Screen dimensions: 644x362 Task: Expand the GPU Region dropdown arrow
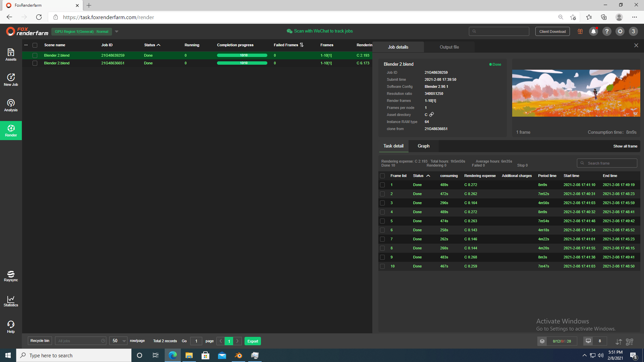pyautogui.click(x=117, y=32)
